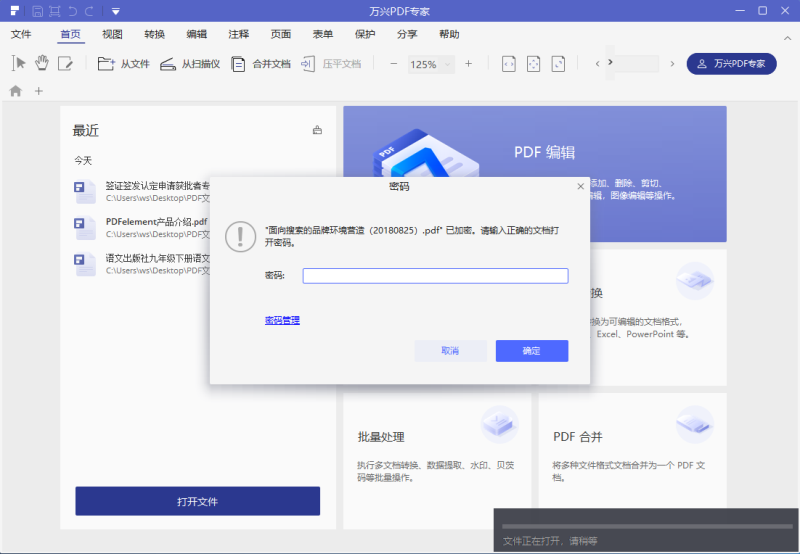This screenshot has height=554, width=800.
Task: Click the home tab icon
Action: 16,91
